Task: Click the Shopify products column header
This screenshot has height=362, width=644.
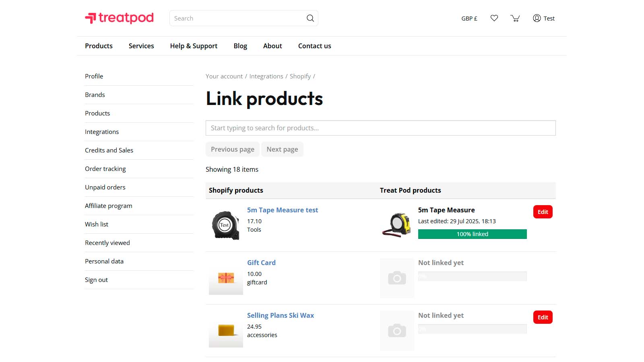Action: tap(236, 190)
